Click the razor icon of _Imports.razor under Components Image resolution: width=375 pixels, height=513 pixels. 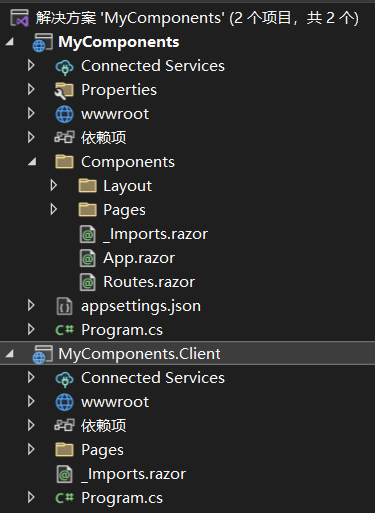point(87,234)
